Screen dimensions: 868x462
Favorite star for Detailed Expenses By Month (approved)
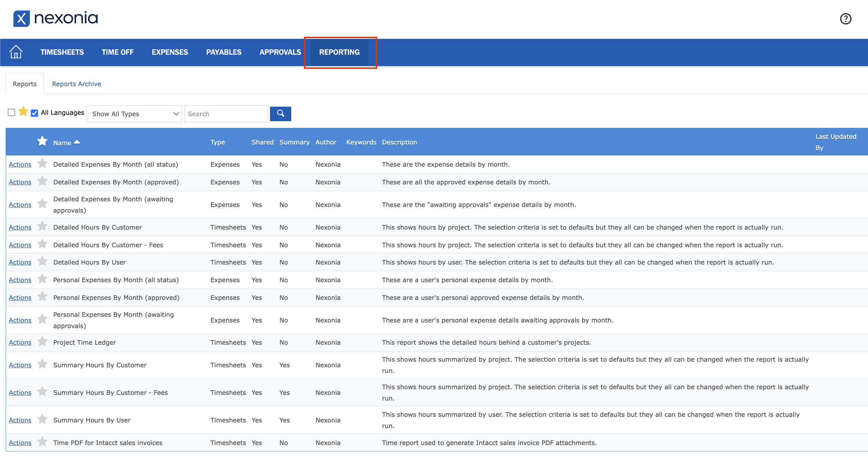(42, 181)
